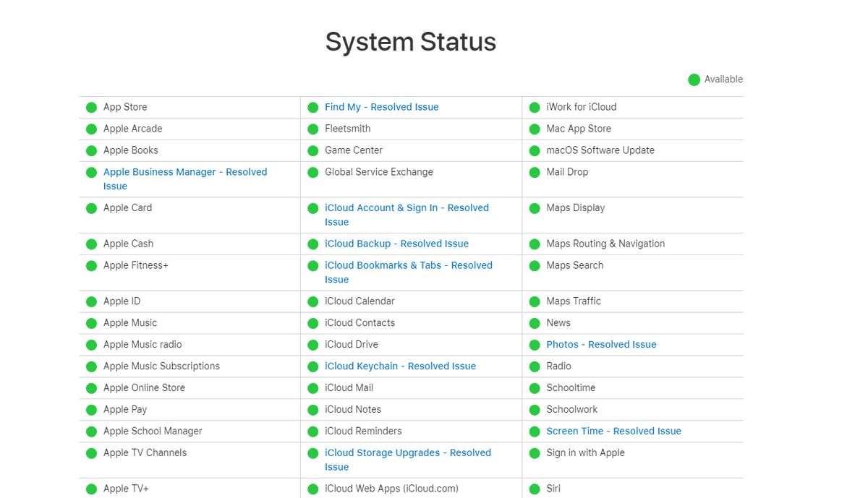The width and height of the screenshot is (868, 498).
Task: Click the green dot beside Mac App Store
Action: [534, 129]
